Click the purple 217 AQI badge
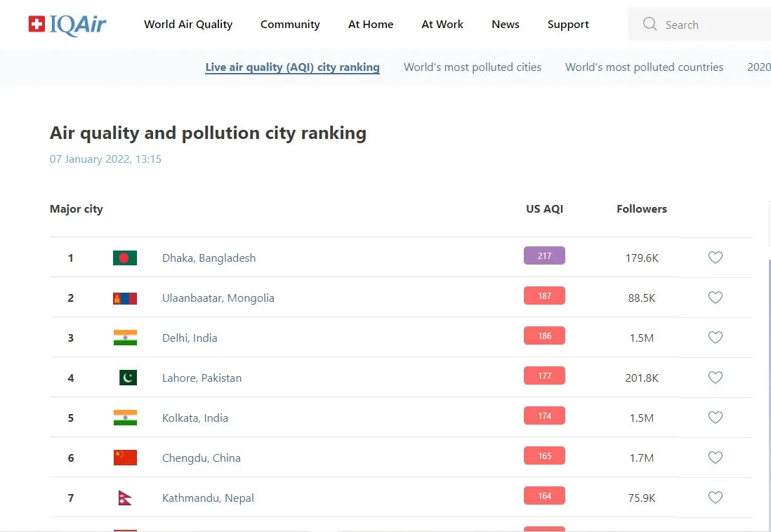 coord(544,255)
